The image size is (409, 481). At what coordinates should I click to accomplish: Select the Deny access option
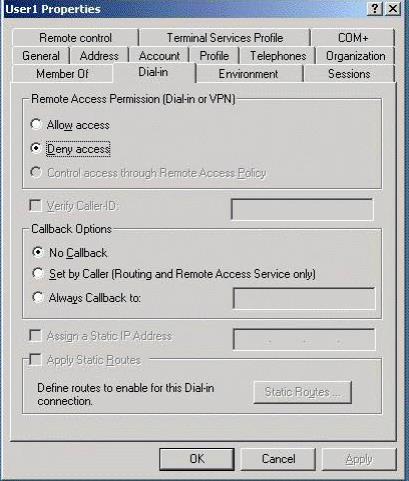pos(36,148)
